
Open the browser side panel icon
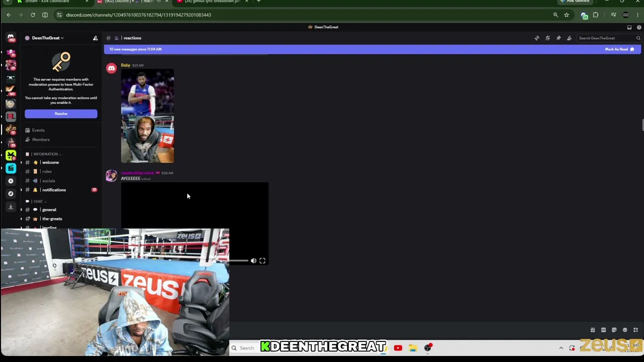click(x=45, y=15)
